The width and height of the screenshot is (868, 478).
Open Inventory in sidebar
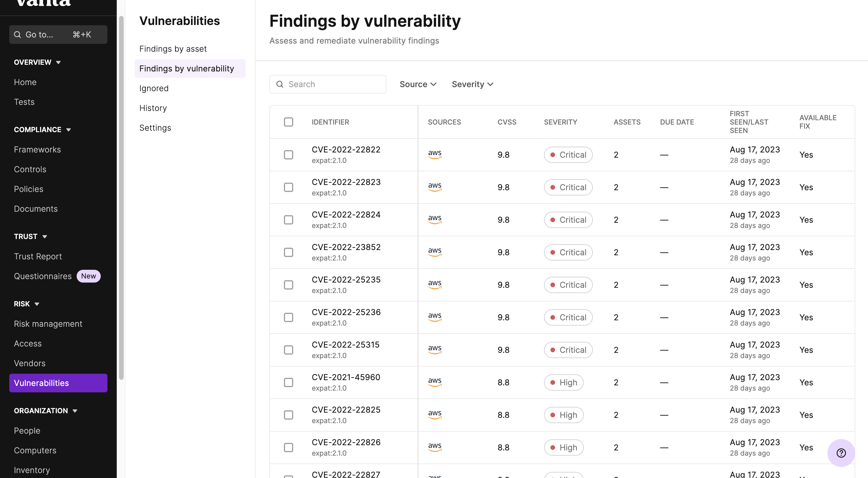pos(32,470)
